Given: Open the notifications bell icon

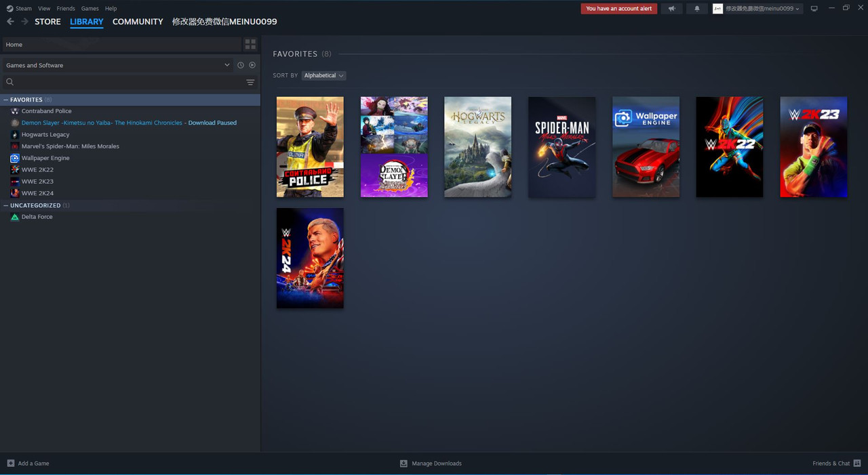Looking at the screenshot, I should pyautogui.click(x=696, y=9).
